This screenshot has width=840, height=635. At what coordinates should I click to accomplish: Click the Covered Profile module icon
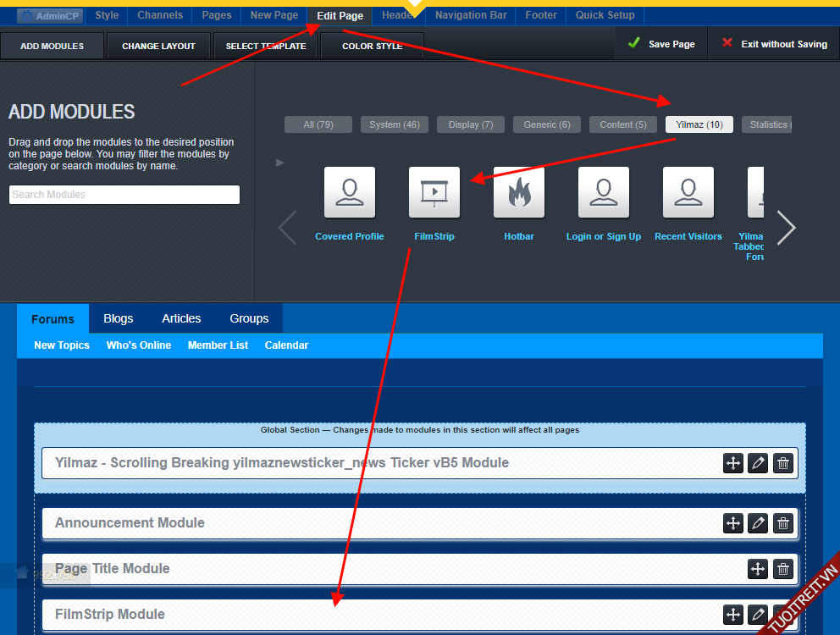point(349,192)
